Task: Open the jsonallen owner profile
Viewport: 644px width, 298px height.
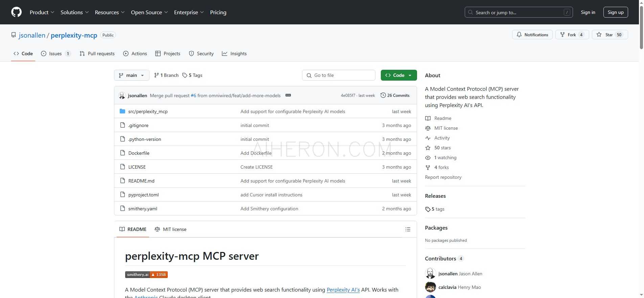Action: pos(32,35)
